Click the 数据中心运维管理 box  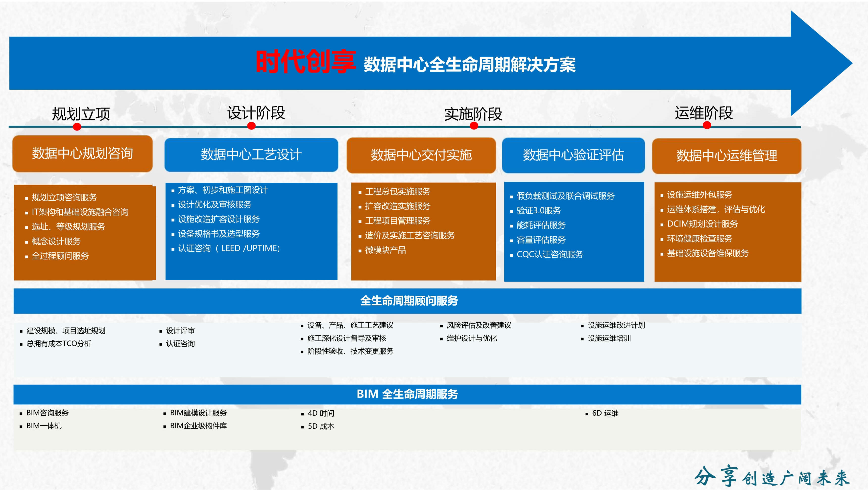point(727,156)
